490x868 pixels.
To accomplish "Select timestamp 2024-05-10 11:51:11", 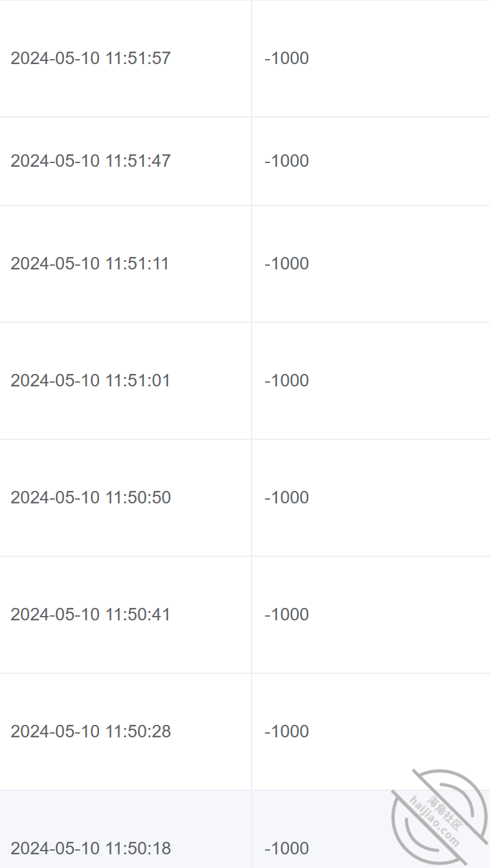I will (90, 264).
